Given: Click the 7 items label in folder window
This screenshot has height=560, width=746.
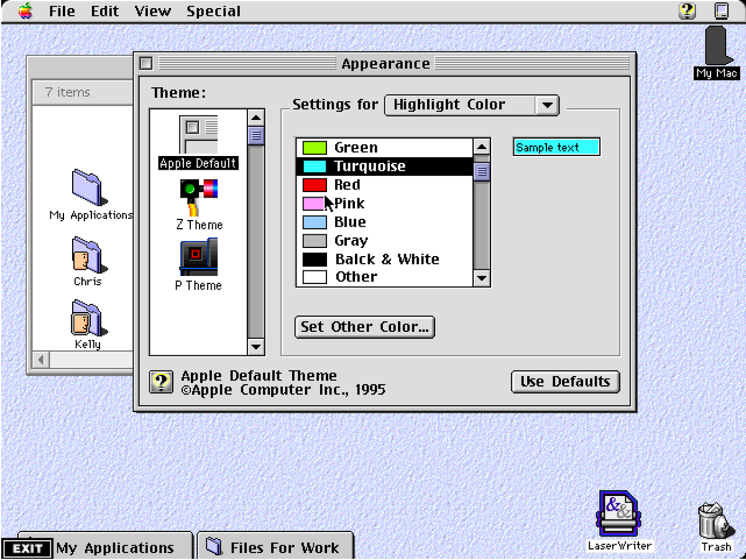Looking at the screenshot, I should coord(67,93).
